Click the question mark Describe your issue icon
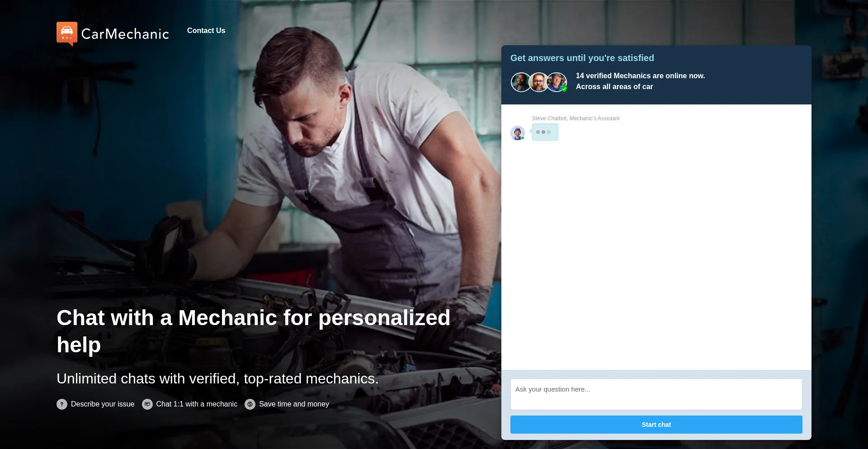 (x=62, y=404)
